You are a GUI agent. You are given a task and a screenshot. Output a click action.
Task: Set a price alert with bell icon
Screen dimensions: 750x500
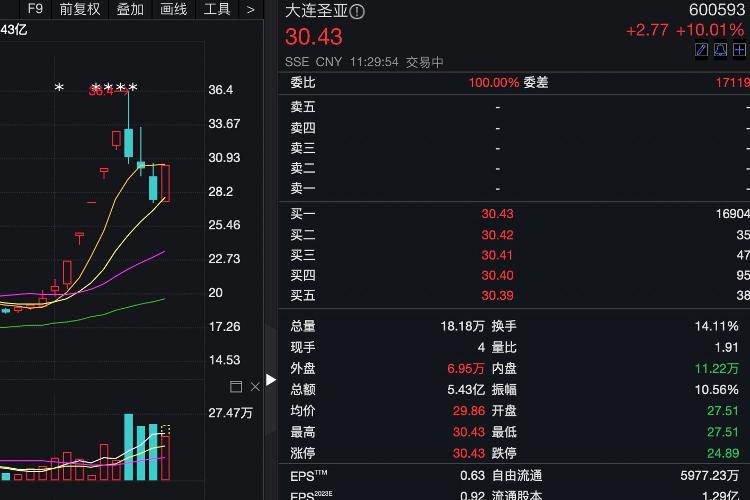click(x=720, y=50)
